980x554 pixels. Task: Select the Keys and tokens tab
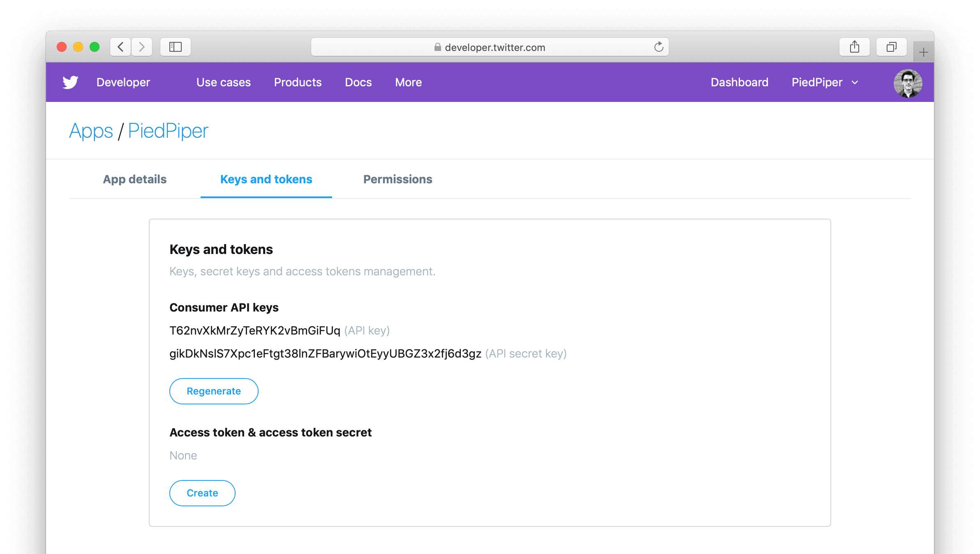point(266,179)
